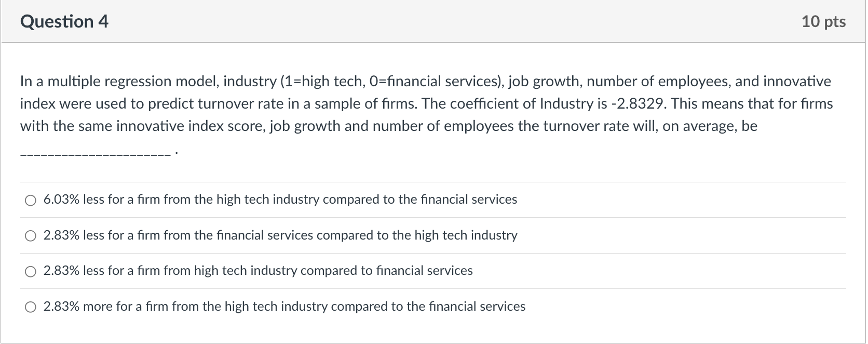The width and height of the screenshot is (868, 344).
Task: Select the radio button for the 6.03% answer option
Action: click(31, 200)
